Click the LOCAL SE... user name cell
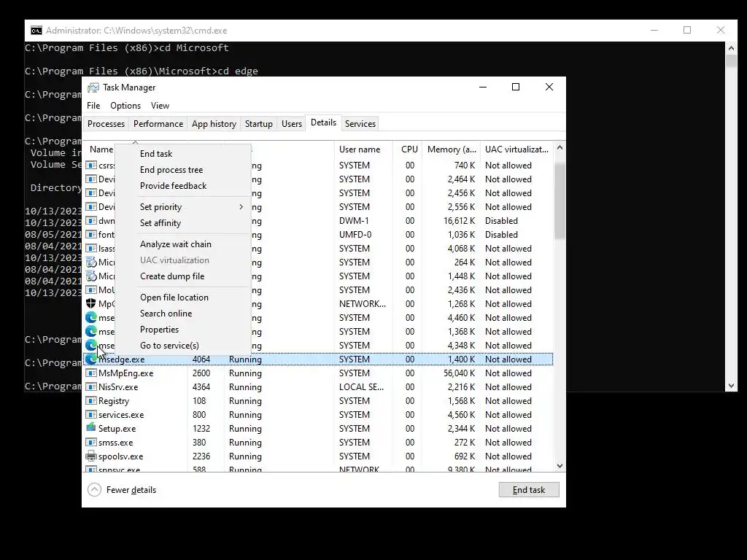The height and width of the screenshot is (560, 747). pos(361,387)
